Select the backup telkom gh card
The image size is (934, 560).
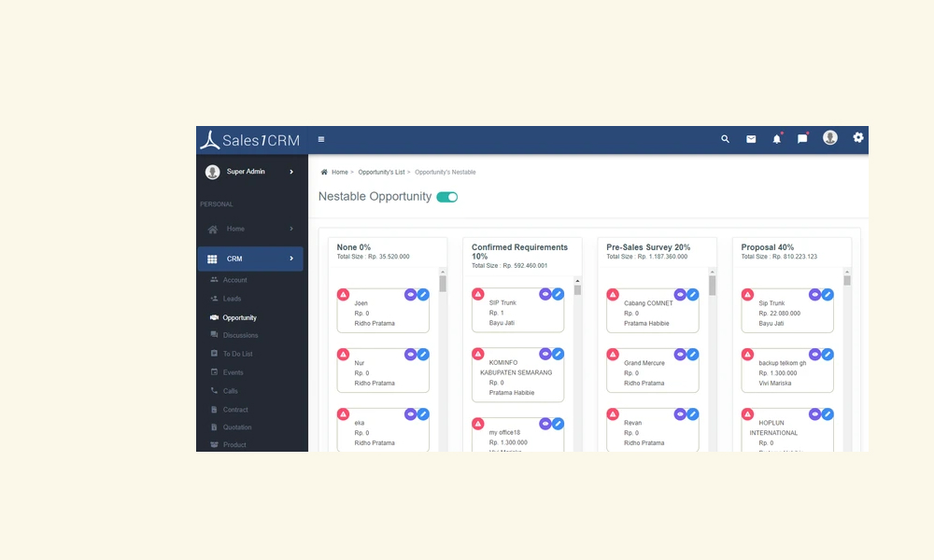click(x=786, y=371)
